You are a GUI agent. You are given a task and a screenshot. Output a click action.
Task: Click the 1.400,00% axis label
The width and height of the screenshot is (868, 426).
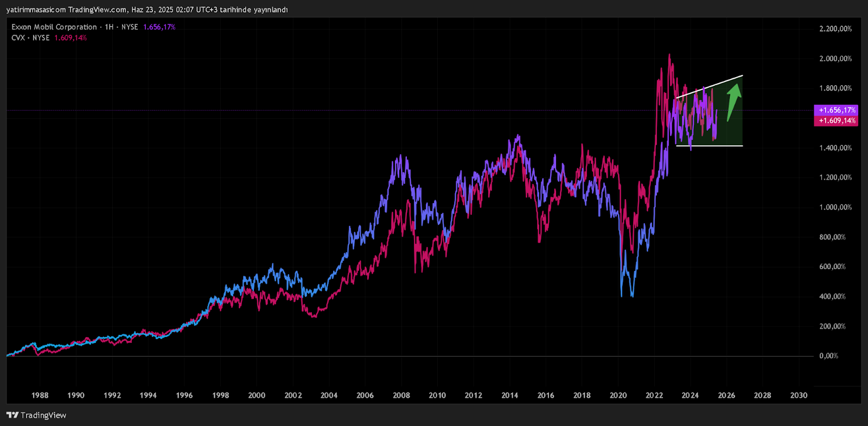pos(835,148)
